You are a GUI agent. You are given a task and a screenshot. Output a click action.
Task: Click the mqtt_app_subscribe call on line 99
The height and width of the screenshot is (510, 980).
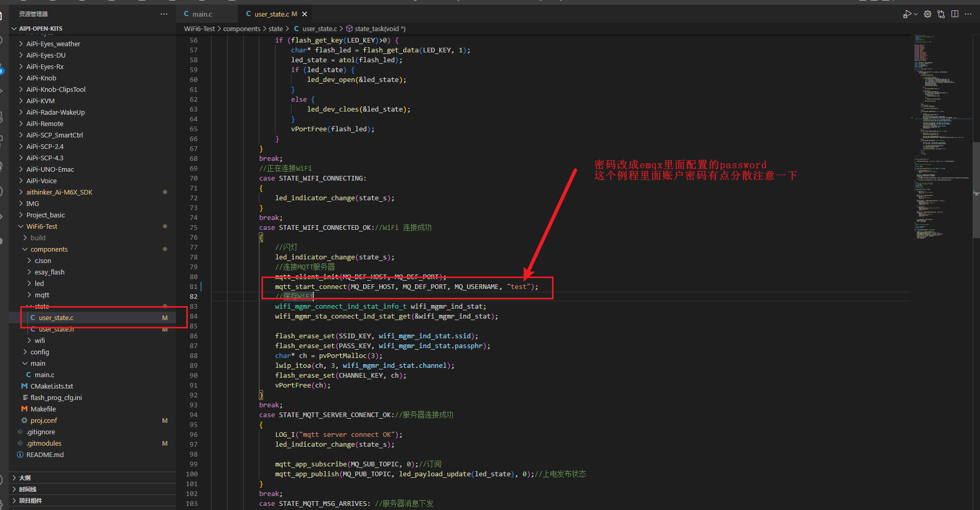[346, 464]
